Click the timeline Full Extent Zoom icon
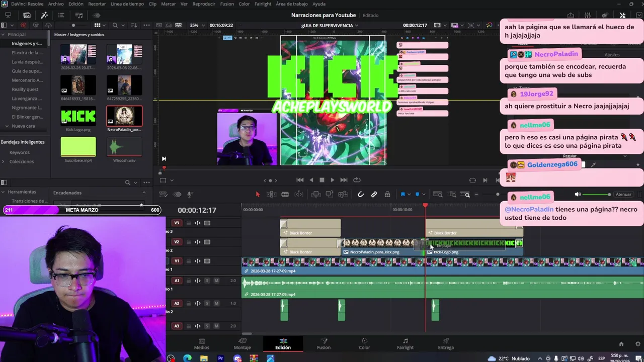This screenshot has width=644, height=362. click(438, 195)
